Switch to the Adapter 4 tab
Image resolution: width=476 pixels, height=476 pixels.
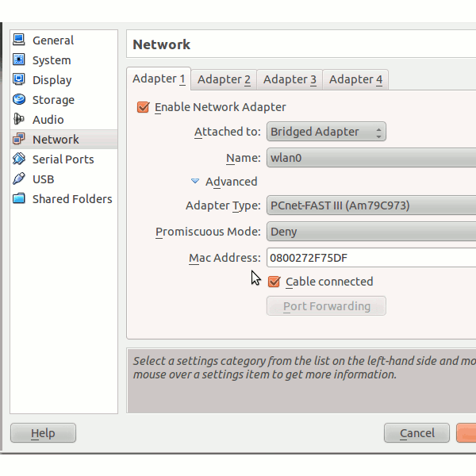[355, 79]
